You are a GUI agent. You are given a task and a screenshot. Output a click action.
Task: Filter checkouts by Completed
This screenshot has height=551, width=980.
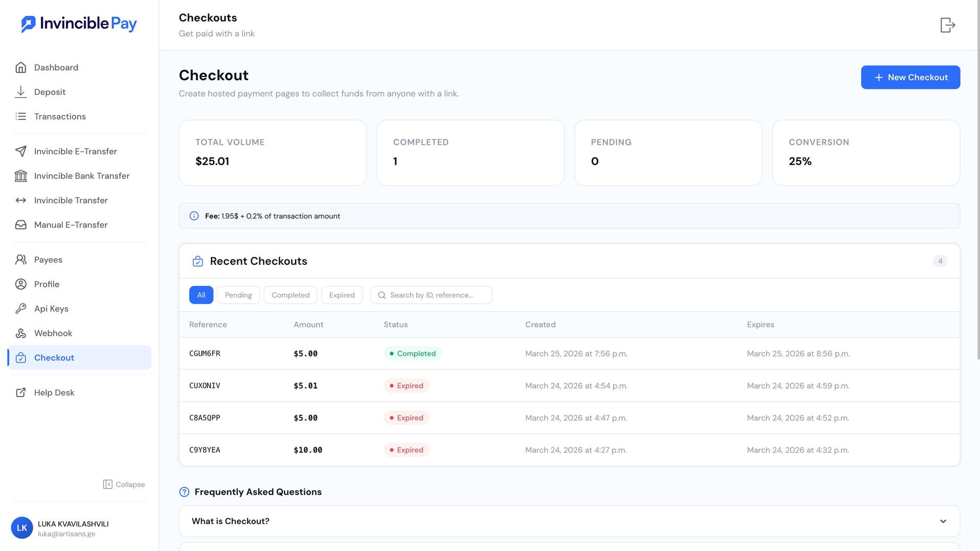click(x=290, y=295)
